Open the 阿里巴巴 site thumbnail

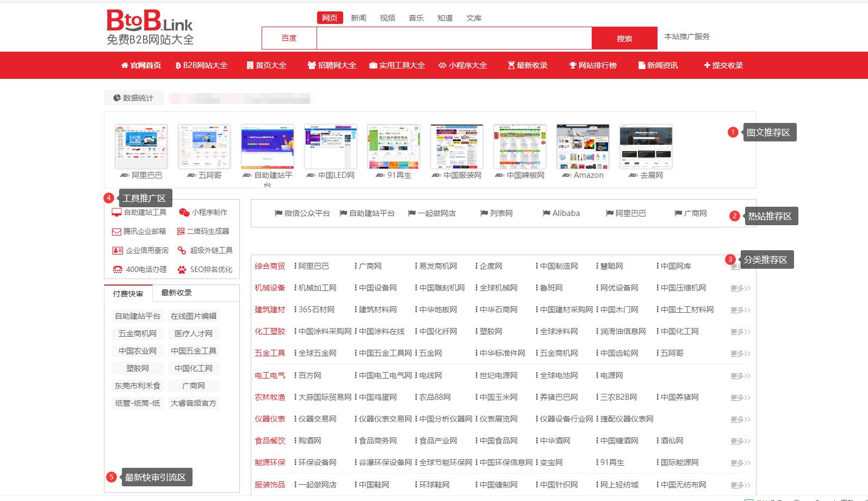(141, 147)
